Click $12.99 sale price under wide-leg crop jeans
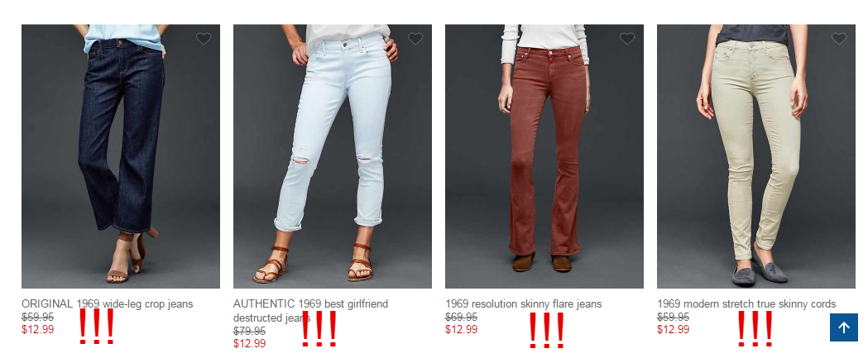 tap(37, 330)
